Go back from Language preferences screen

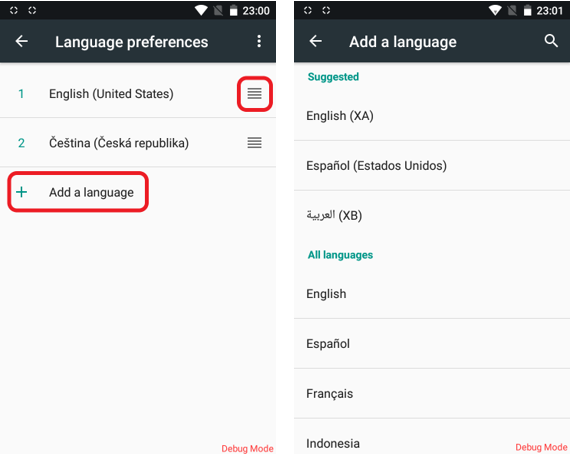tap(21, 41)
